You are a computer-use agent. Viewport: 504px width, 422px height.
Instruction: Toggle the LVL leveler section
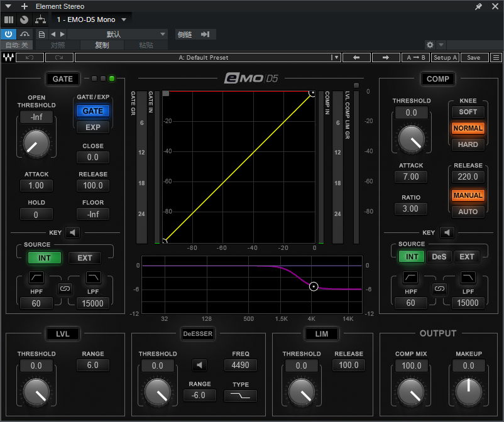point(63,334)
